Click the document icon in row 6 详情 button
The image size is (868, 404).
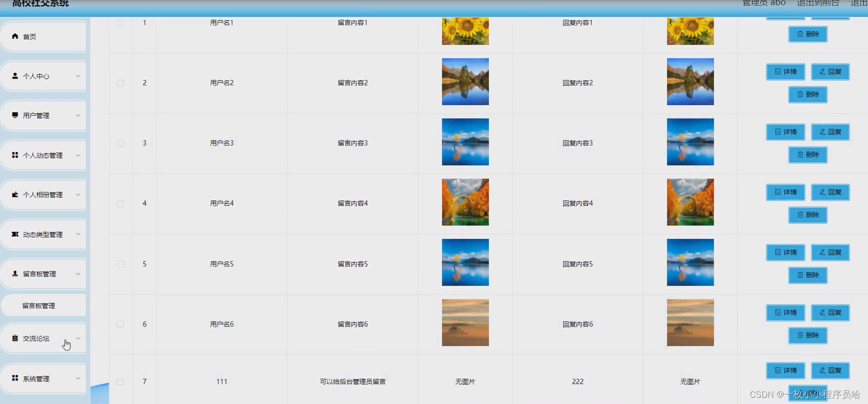click(x=778, y=312)
